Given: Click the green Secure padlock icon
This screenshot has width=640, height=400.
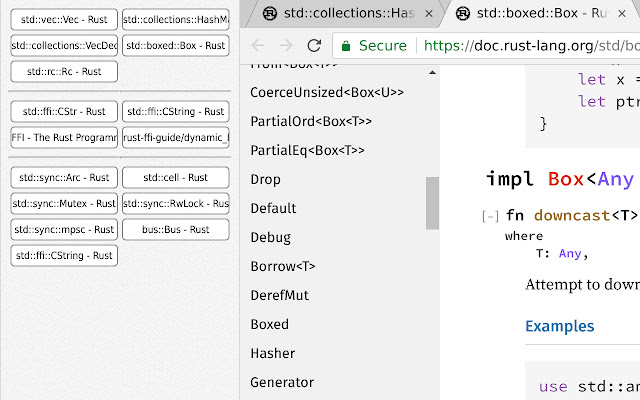Looking at the screenshot, I should click(x=346, y=46).
